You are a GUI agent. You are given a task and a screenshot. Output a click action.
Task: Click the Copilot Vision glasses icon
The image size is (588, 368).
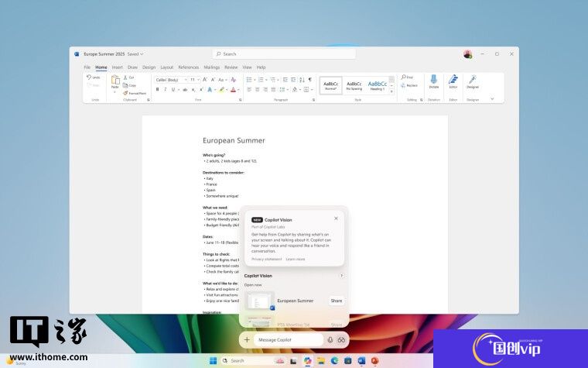341,340
